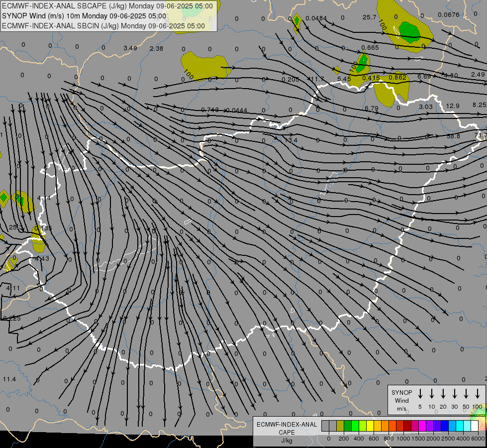Click the CAPE value 0.205

[291, 79]
